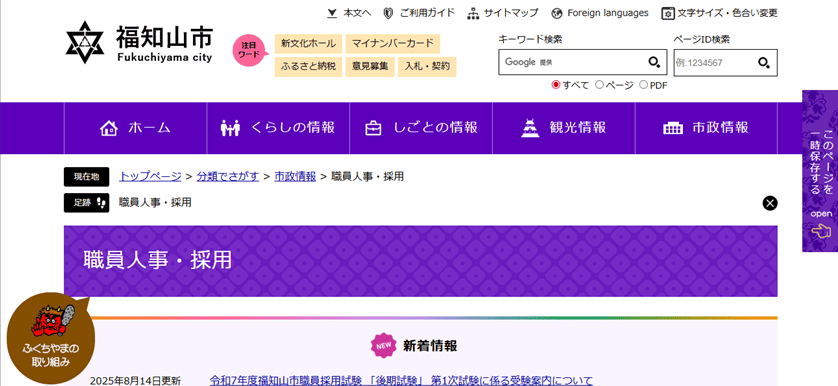The width and height of the screenshot is (838, 386).
Task: Open the 市政情報 navigation menu
Action: point(706,128)
